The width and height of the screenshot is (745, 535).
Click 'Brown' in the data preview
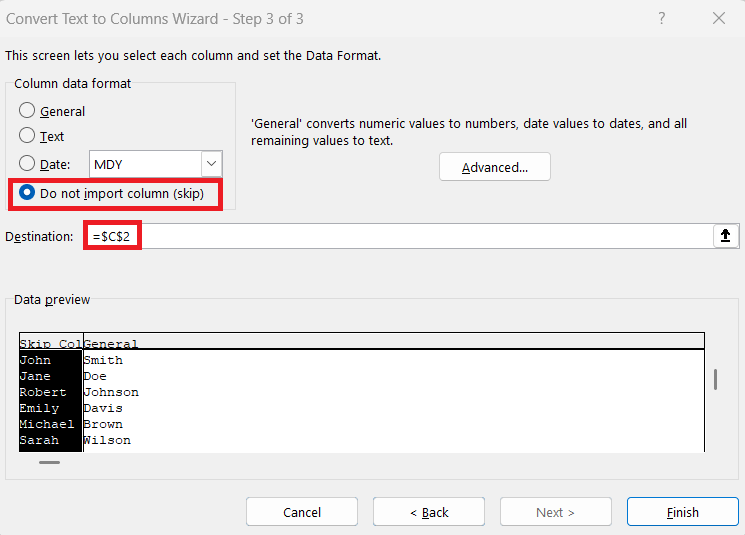[x=103, y=424]
